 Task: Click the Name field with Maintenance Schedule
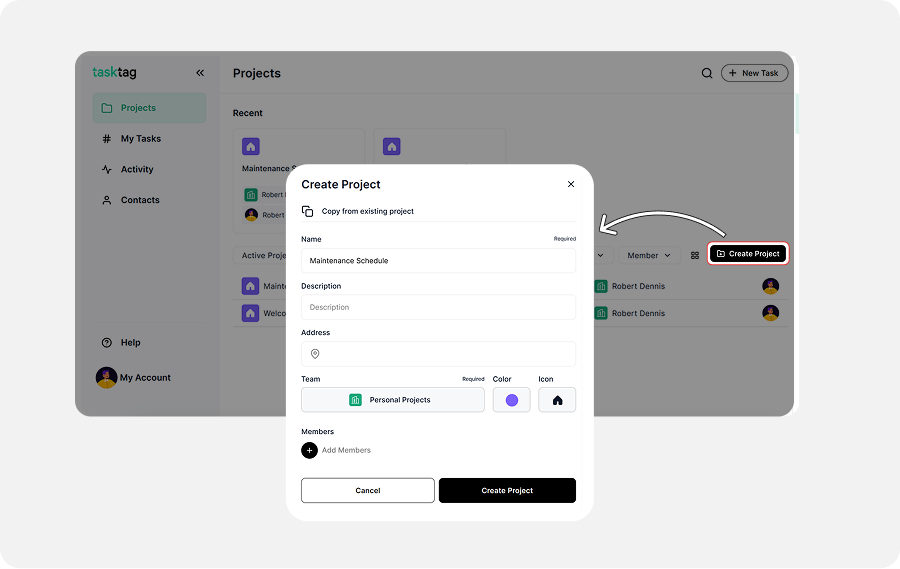[438, 260]
